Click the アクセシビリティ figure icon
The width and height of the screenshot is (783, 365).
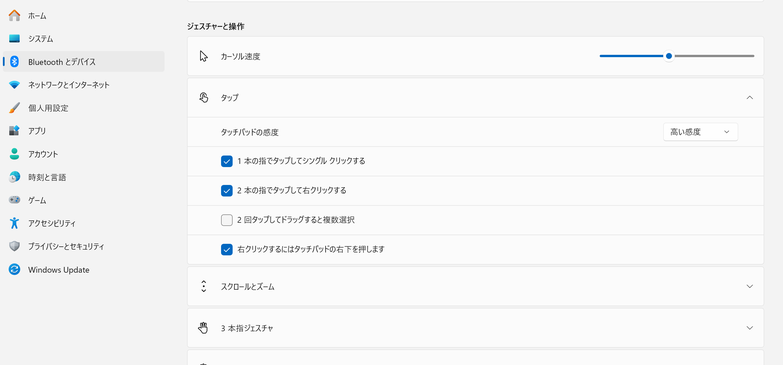coord(14,223)
